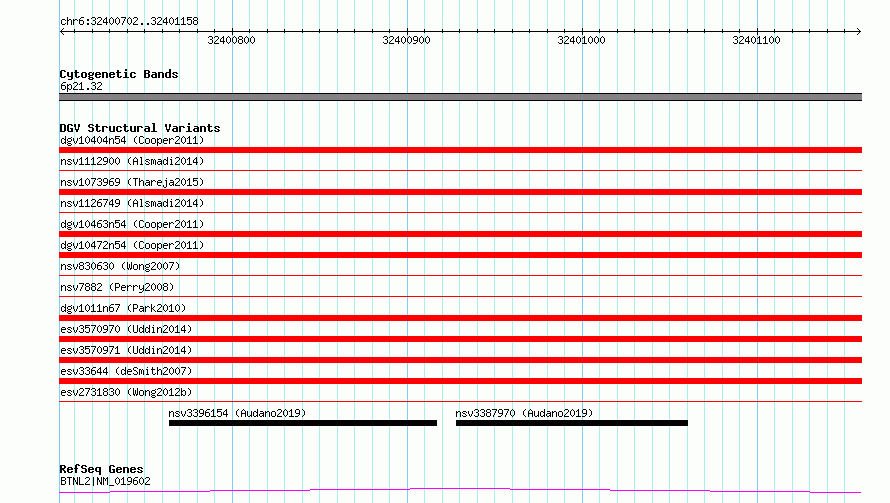
Task: Click the gray 6p21.32 cytogenetic band bar
Action: pos(460,97)
